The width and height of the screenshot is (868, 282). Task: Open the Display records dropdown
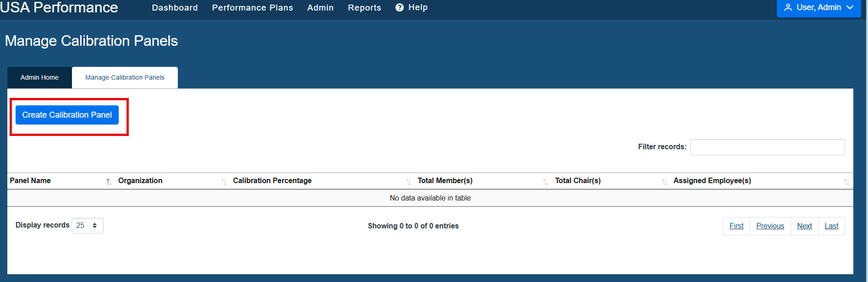[88, 226]
